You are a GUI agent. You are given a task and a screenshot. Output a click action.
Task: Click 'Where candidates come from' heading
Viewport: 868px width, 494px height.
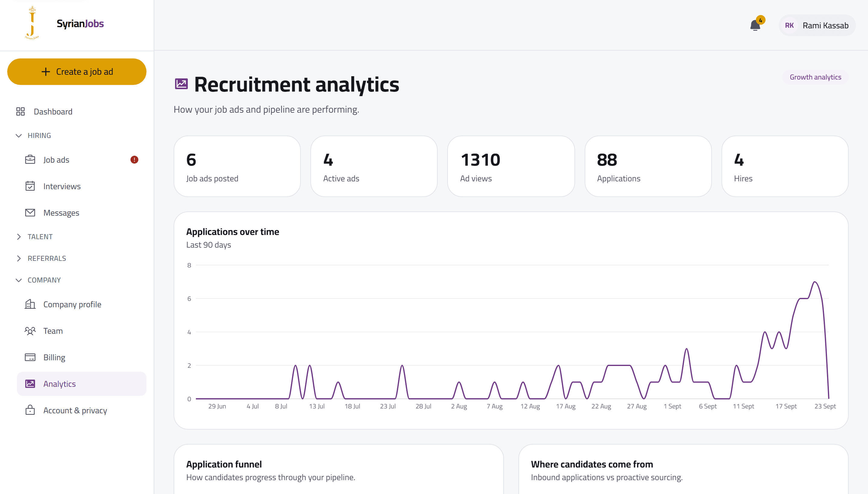click(x=592, y=464)
